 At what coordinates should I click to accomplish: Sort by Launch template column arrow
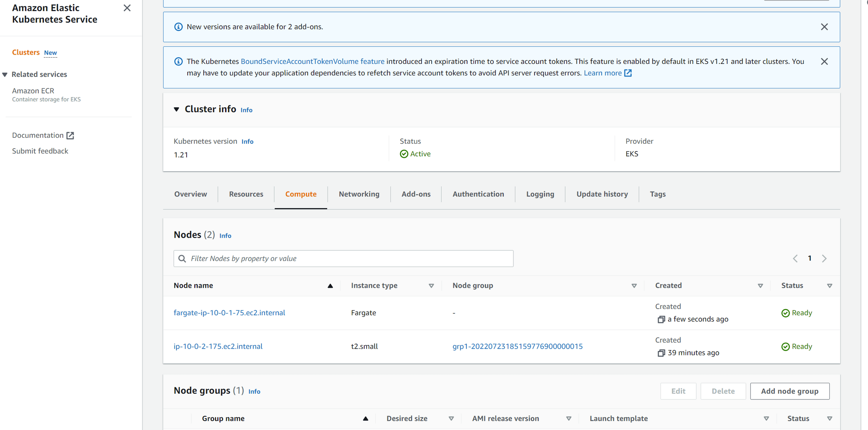pos(766,419)
